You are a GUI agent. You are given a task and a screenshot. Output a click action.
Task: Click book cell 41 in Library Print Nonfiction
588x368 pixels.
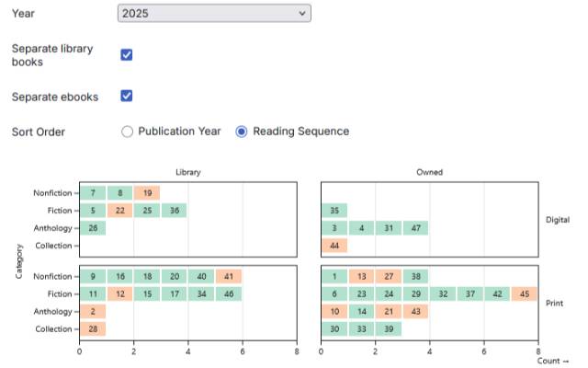tap(229, 277)
